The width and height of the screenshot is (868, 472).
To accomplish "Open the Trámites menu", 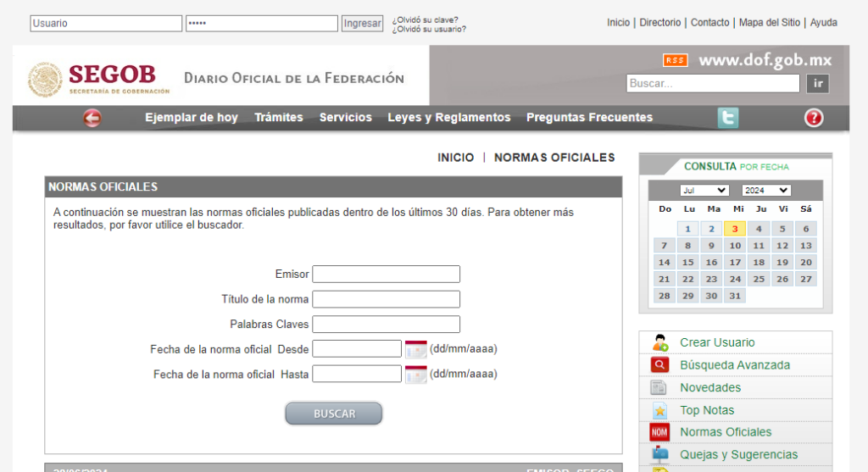I will [x=278, y=117].
